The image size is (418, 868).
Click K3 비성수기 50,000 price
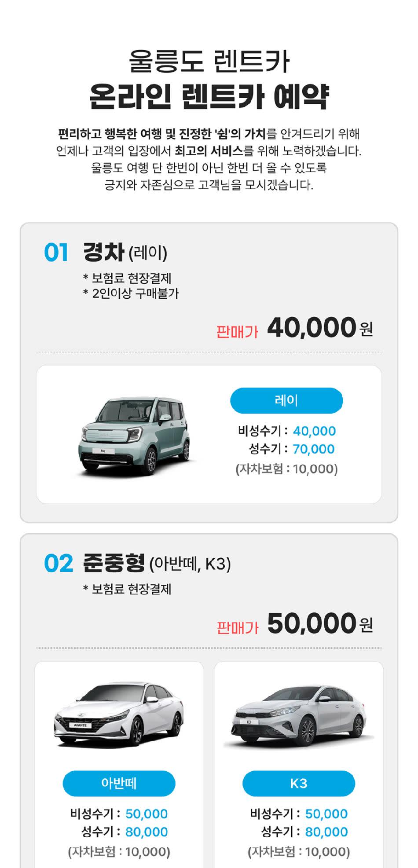(x=326, y=814)
